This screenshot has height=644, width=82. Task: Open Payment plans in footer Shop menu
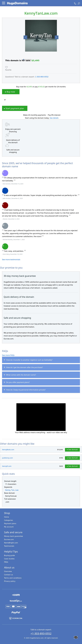click(x=10, y=523)
